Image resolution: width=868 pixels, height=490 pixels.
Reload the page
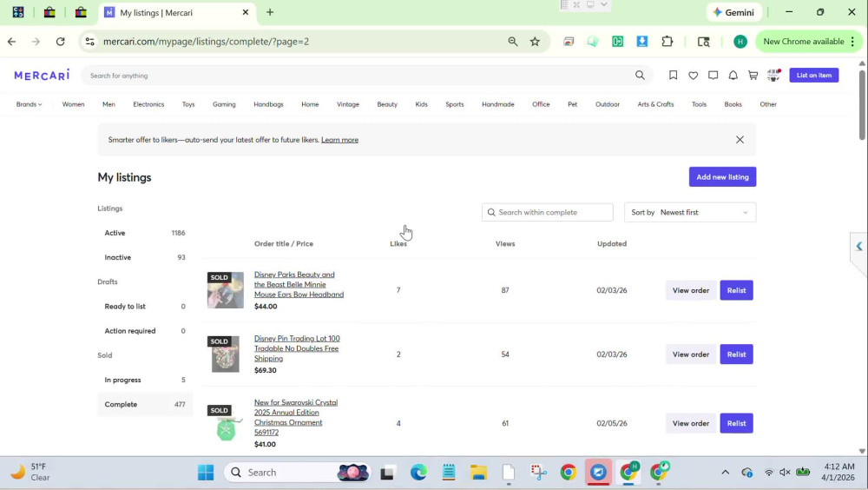61,42
